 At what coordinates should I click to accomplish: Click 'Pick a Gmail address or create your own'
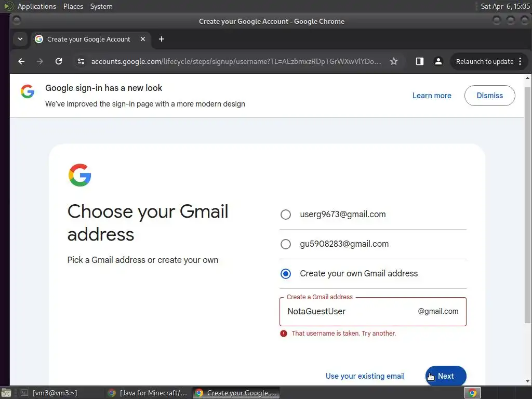click(142, 260)
